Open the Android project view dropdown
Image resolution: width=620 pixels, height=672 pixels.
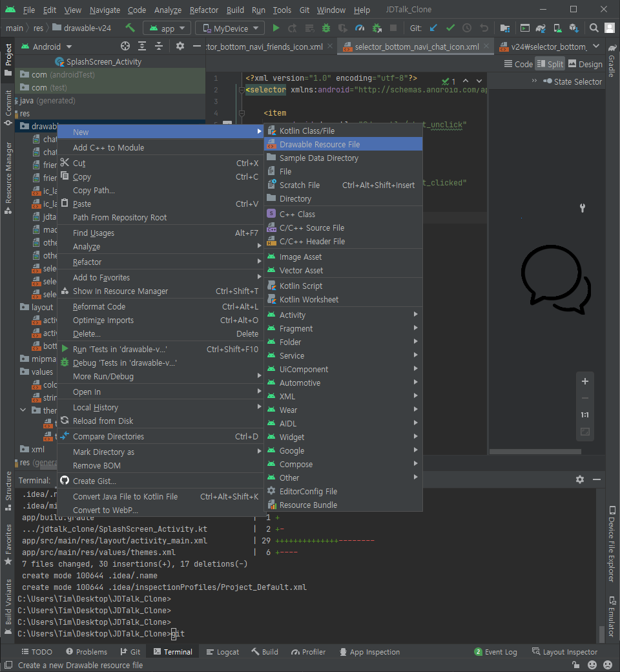[x=46, y=47]
